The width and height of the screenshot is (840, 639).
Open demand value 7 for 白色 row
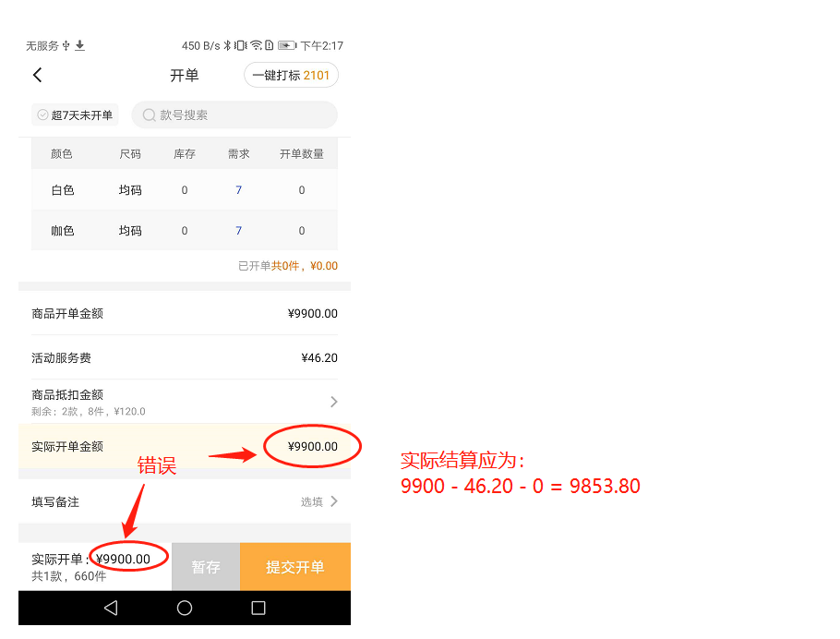tap(238, 190)
